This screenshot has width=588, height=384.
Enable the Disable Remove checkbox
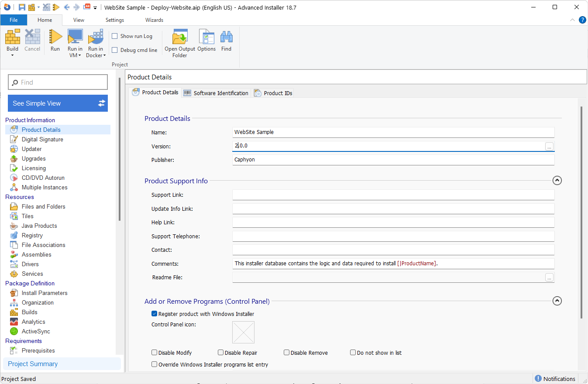click(287, 353)
